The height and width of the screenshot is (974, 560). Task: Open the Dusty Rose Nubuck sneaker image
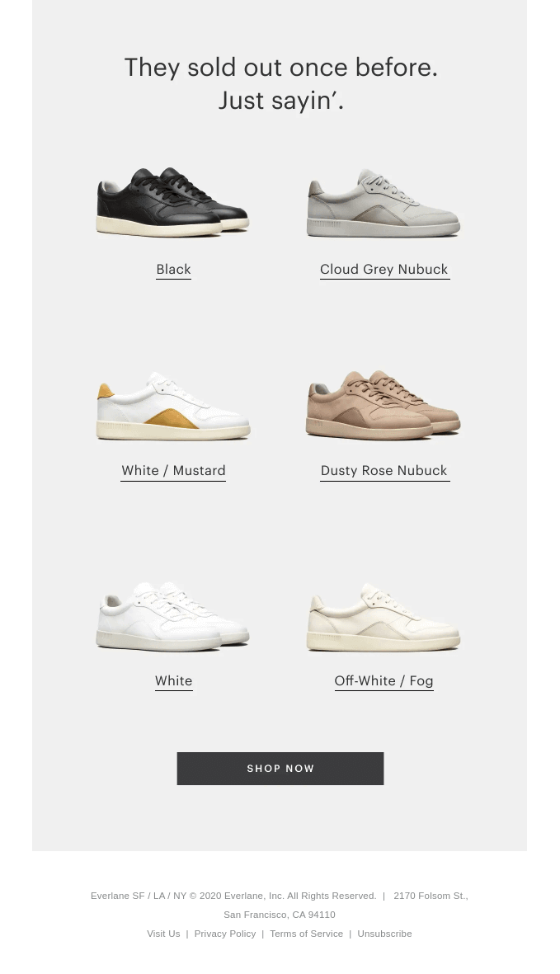click(x=384, y=405)
